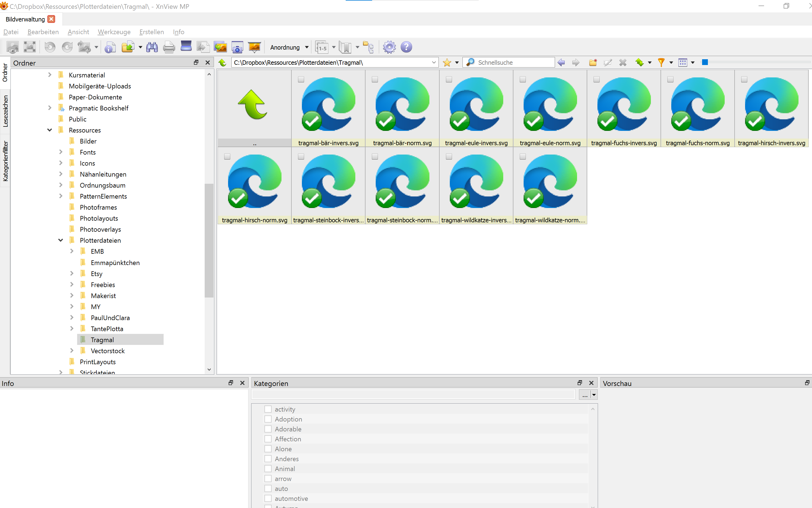This screenshot has height=508, width=812.
Task: Collapse the Plotterdateien folder node
Action: (61, 240)
